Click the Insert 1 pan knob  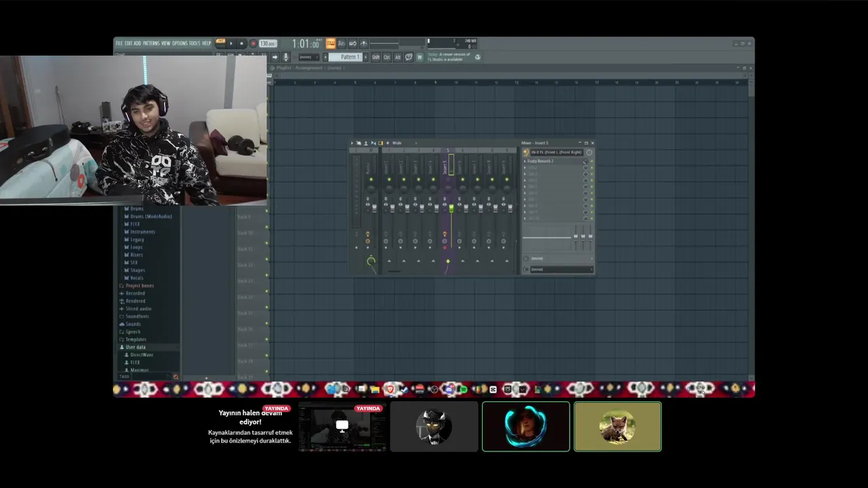click(389, 188)
